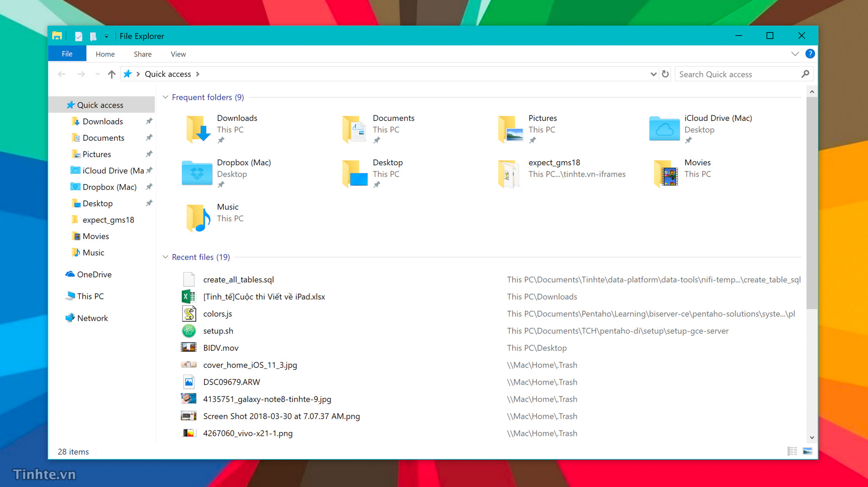
Task: Select expect_gms18 in the navigation pane
Action: [102, 220]
